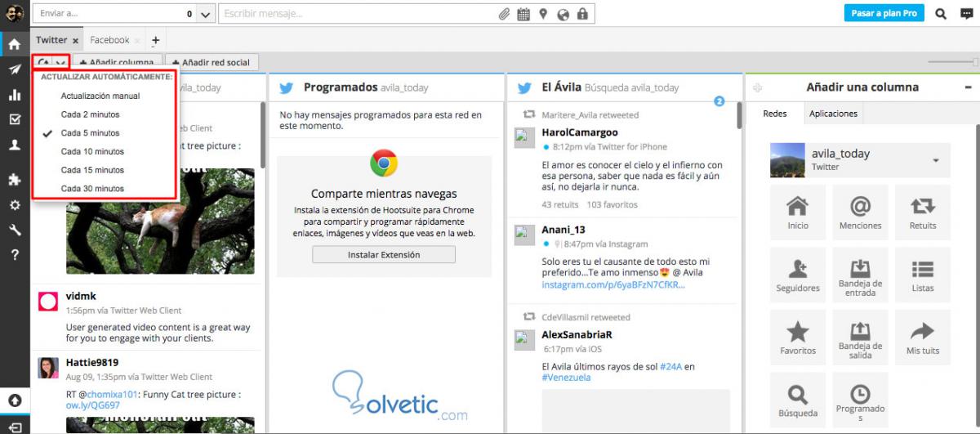Viewport: 980px width, 434px height.
Task: Open targeting options globe icon
Action: coord(563,14)
